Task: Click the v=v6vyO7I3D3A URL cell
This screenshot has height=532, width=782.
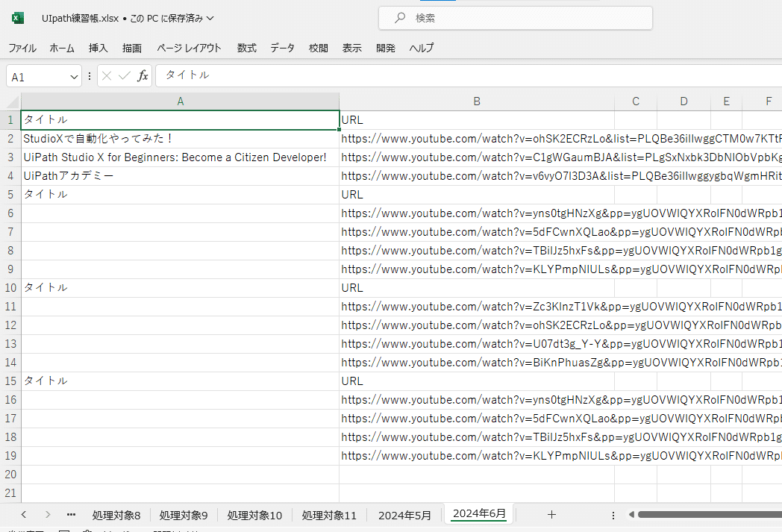Action: point(560,176)
